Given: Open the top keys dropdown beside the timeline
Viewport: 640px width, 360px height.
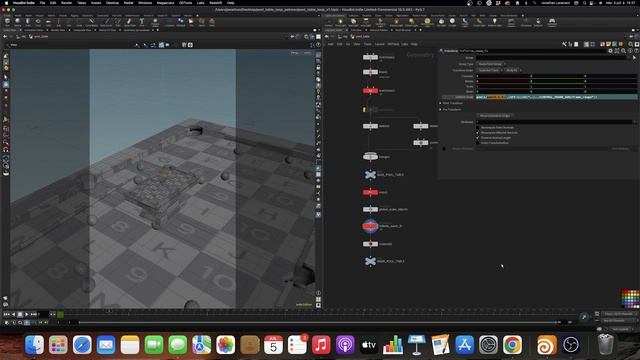Looking at the screenshot, I should tap(619, 314).
